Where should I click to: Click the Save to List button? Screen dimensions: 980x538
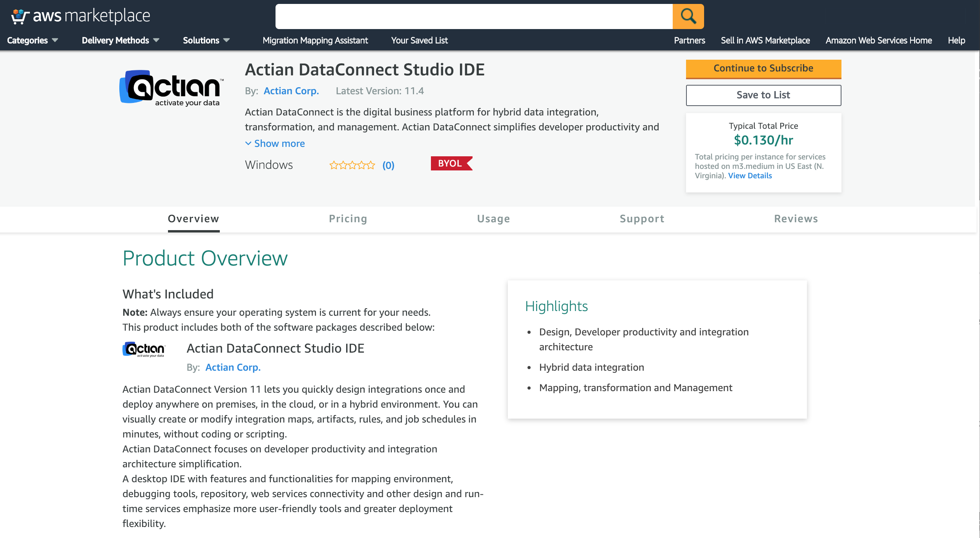point(763,95)
